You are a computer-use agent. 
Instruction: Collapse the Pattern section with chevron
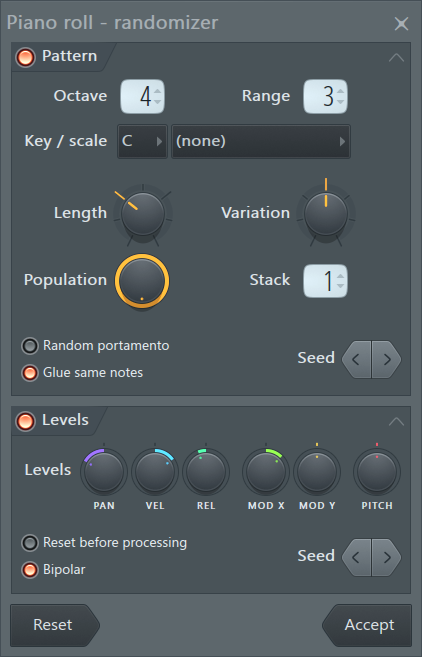pyautogui.click(x=396, y=57)
